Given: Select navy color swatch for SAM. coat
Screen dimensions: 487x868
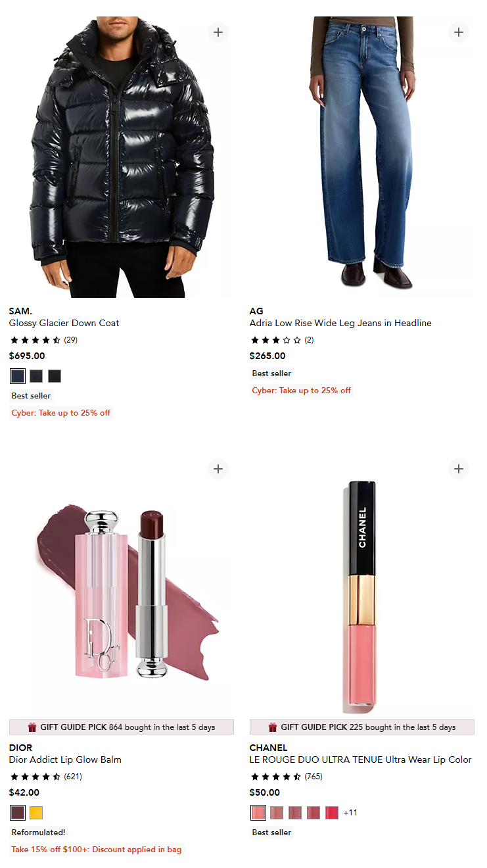Looking at the screenshot, I should [x=18, y=376].
